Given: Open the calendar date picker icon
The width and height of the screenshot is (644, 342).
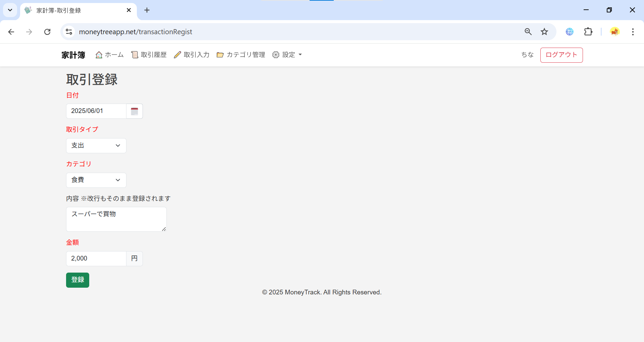Looking at the screenshot, I should (135, 111).
